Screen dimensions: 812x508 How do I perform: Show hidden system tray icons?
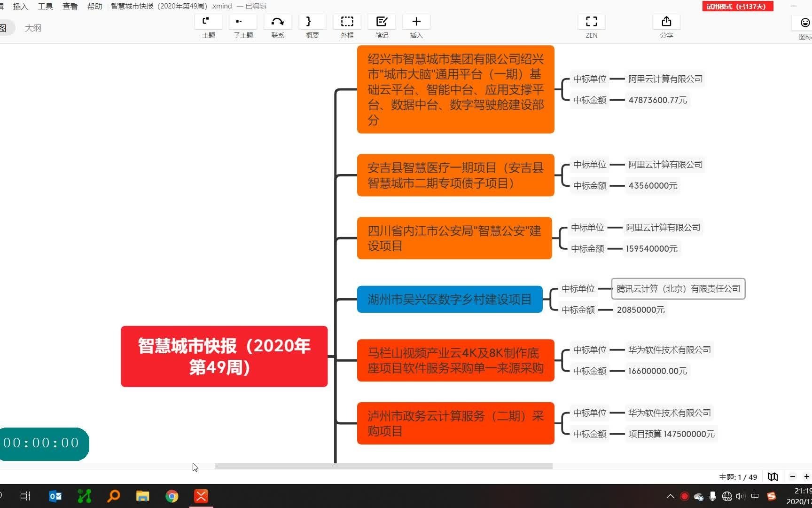tap(671, 496)
